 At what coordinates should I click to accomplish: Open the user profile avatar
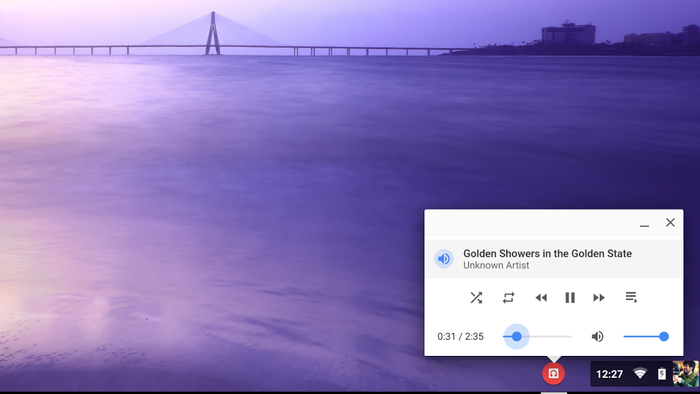coord(686,373)
